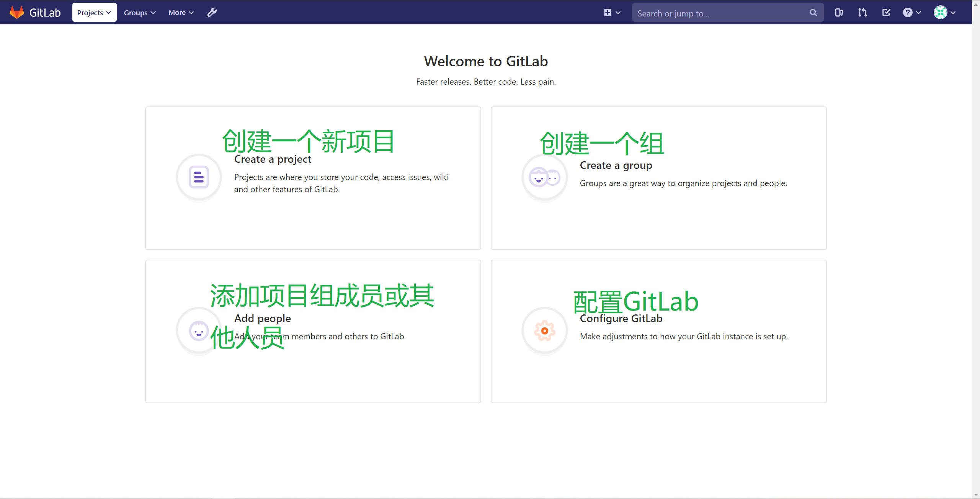Open the Merge requests icon

(x=862, y=13)
